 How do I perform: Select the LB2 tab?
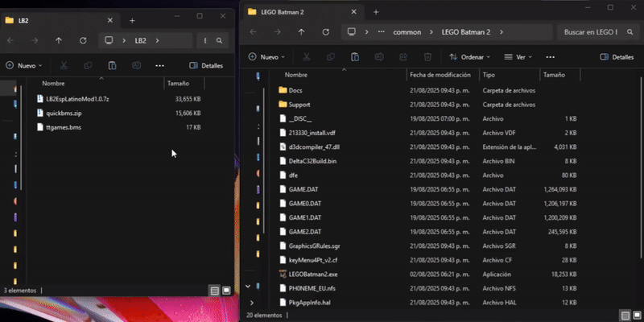tap(60, 21)
